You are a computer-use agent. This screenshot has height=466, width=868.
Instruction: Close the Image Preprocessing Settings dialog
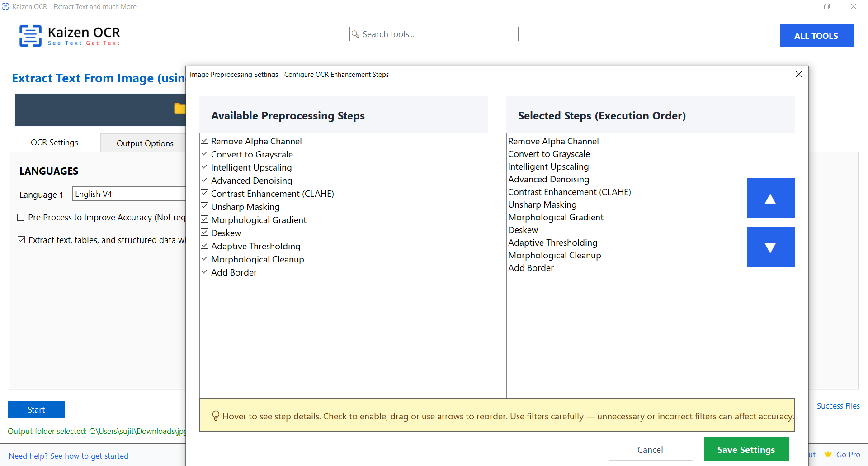[798, 74]
